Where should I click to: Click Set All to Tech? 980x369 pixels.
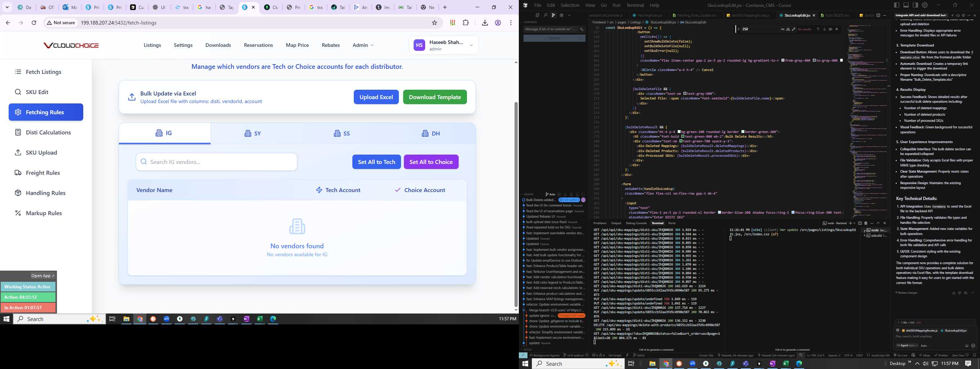point(377,162)
